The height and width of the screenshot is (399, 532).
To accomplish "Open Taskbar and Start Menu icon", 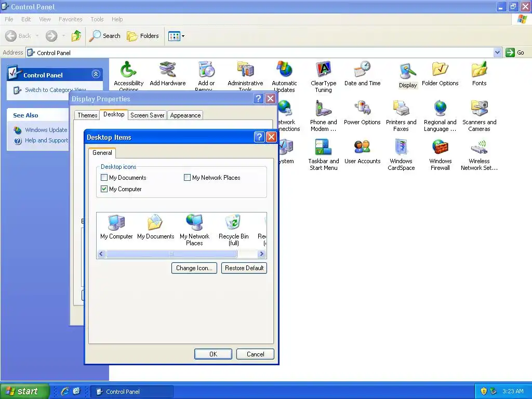I will (323, 155).
